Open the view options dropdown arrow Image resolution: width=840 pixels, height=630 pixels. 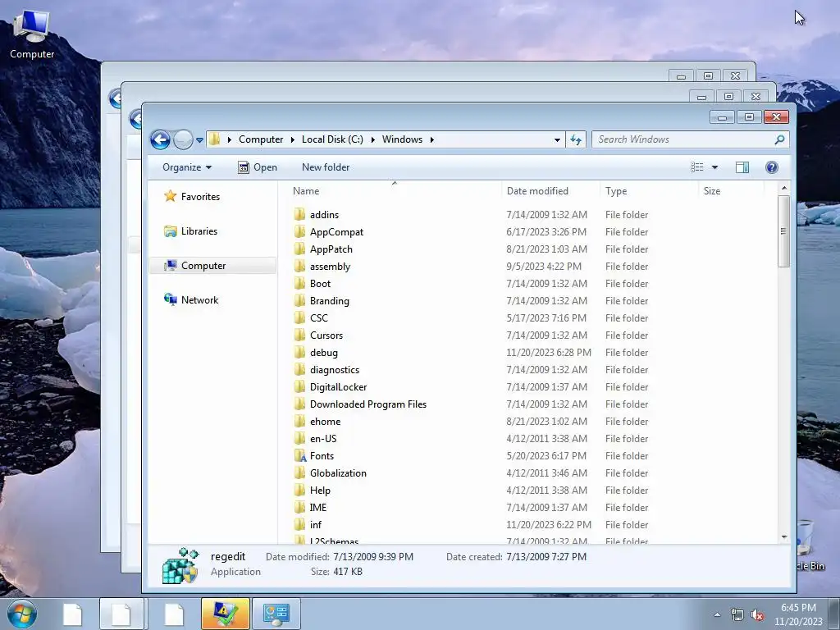714,167
